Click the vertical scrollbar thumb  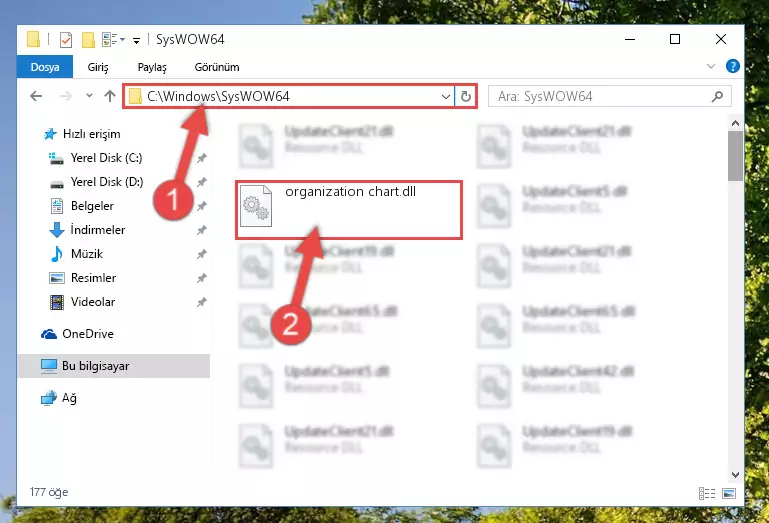click(x=735, y=156)
